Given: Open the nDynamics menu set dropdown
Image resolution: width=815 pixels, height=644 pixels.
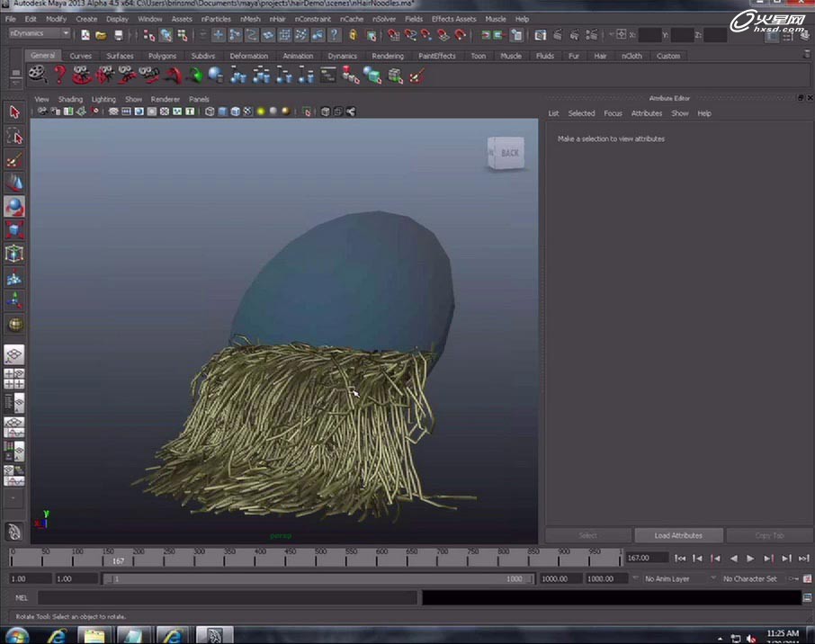Looking at the screenshot, I should 40,34.
